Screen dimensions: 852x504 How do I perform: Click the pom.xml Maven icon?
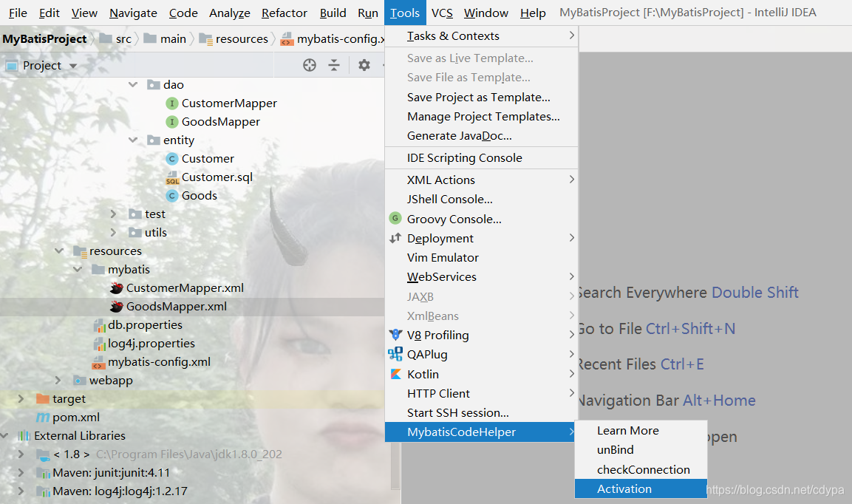[42, 418]
